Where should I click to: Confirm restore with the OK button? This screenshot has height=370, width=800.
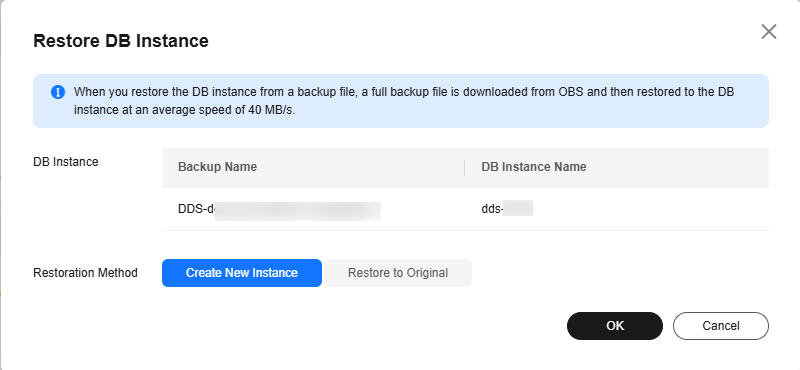click(615, 326)
